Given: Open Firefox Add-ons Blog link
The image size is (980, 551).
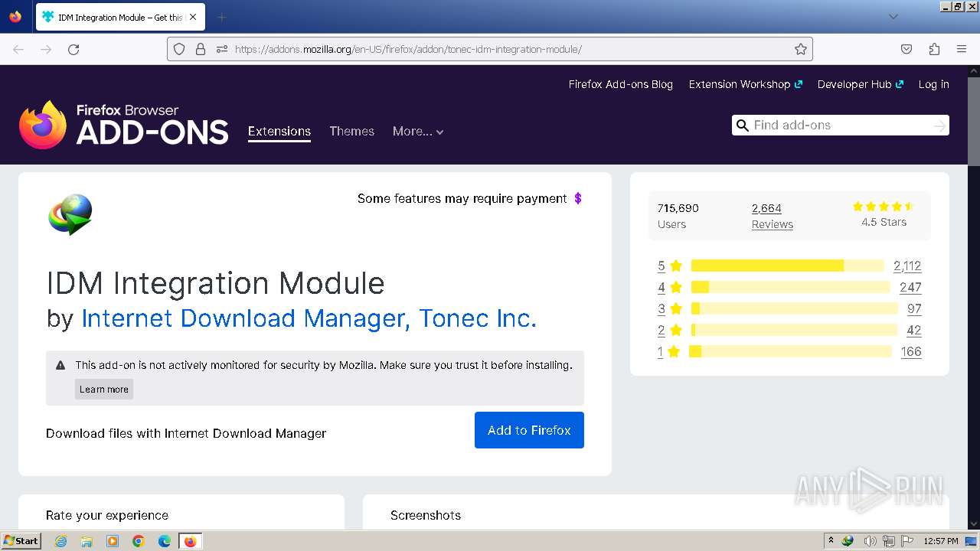Looking at the screenshot, I should (x=620, y=84).
